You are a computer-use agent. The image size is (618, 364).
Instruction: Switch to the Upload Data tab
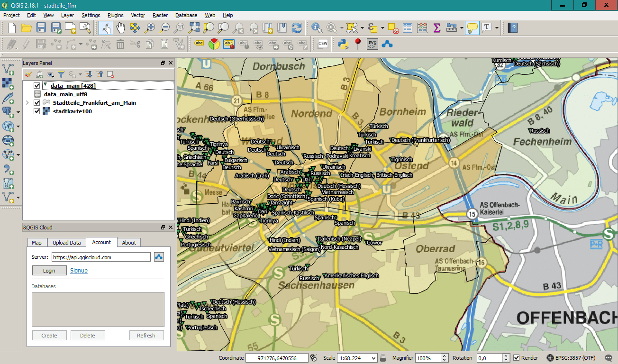(66, 242)
